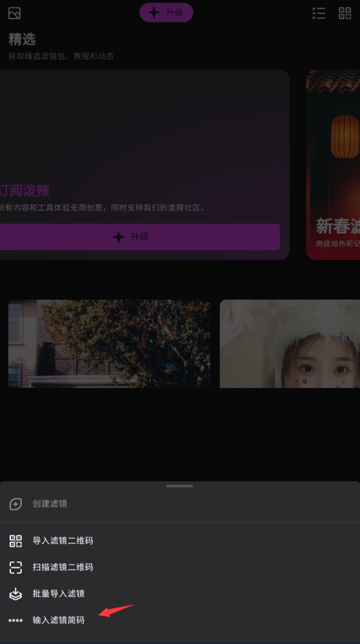The image size is (360, 644).
Task: Tap the four asterisks code icon
Action: pyautogui.click(x=15, y=620)
